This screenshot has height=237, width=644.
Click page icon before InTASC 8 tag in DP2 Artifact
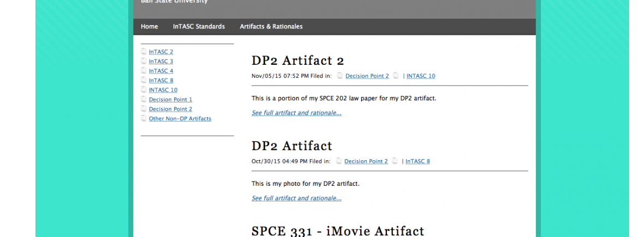[395, 161]
